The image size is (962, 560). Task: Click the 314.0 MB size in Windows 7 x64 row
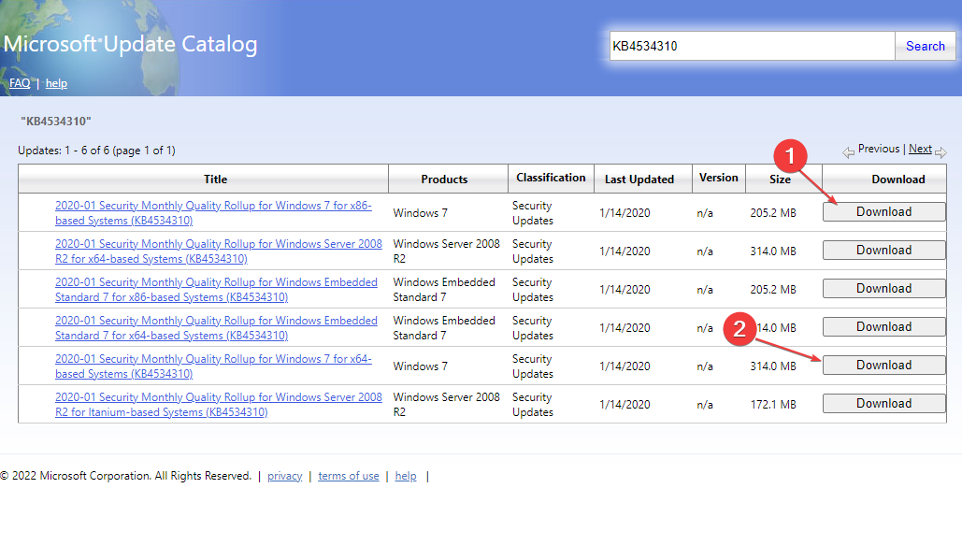tap(773, 366)
